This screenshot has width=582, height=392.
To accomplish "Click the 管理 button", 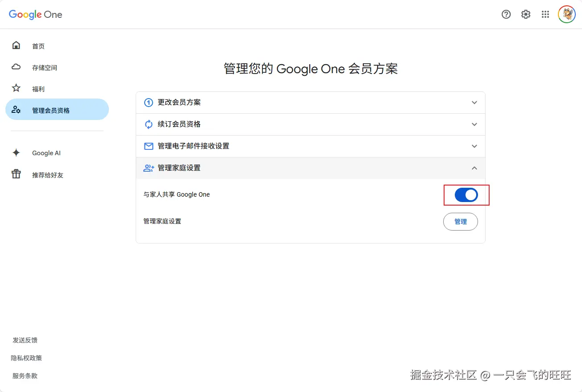I will click(x=461, y=222).
